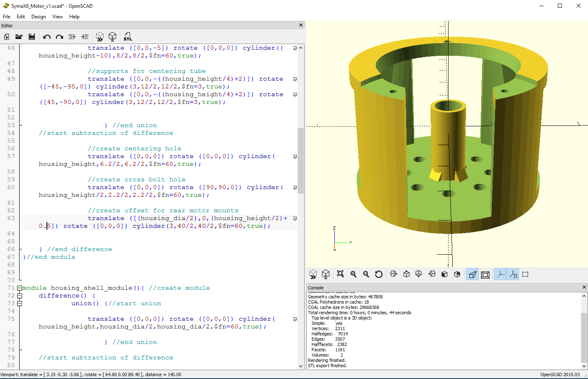Click the Console panel title
588x379 pixels.
[316, 288]
